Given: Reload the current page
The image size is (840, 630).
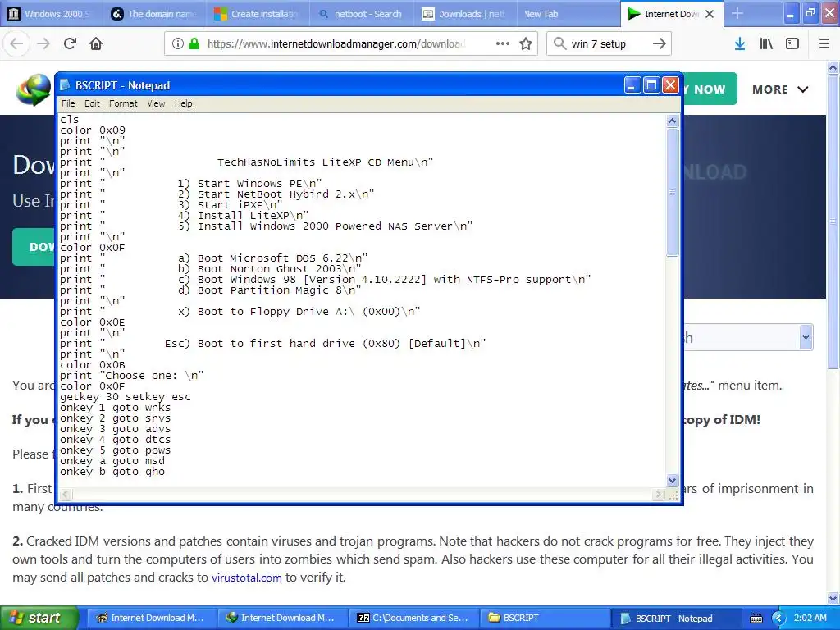Looking at the screenshot, I should point(70,43).
